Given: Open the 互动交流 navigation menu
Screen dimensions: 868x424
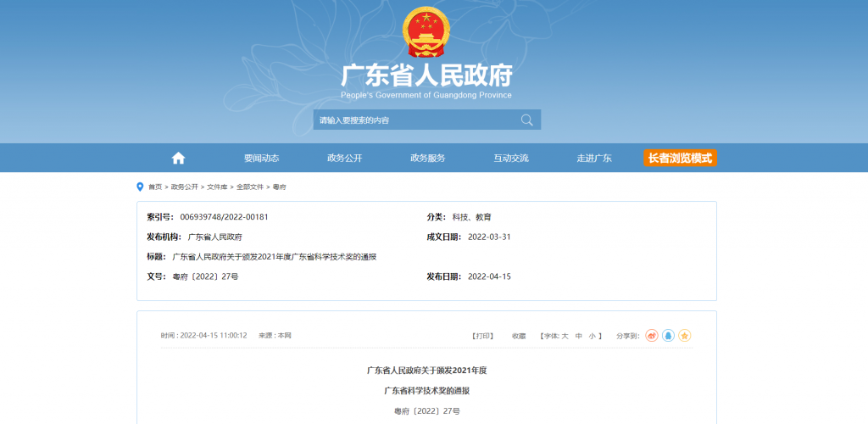Looking at the screenshot, I should (x=511, y=158).
